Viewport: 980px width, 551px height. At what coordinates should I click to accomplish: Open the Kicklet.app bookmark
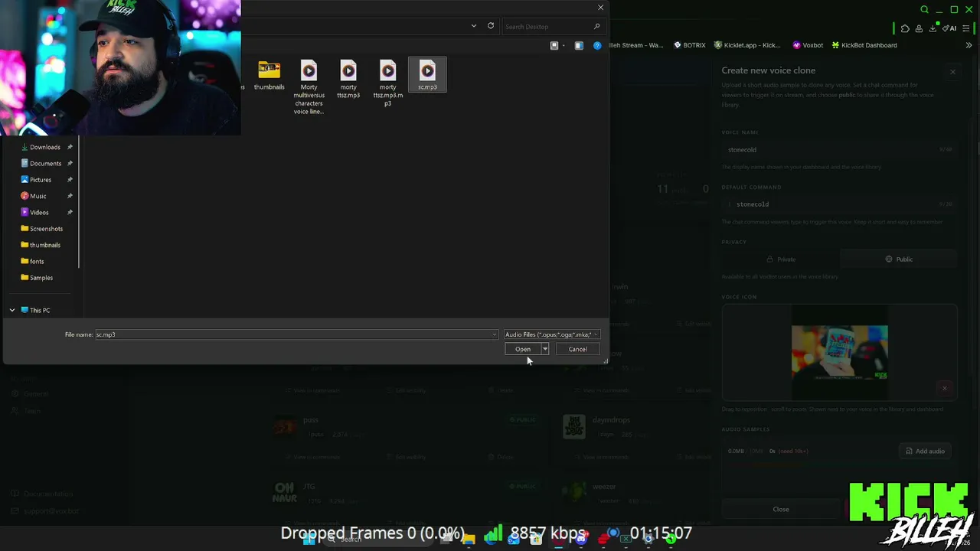(x=747, y=45)
